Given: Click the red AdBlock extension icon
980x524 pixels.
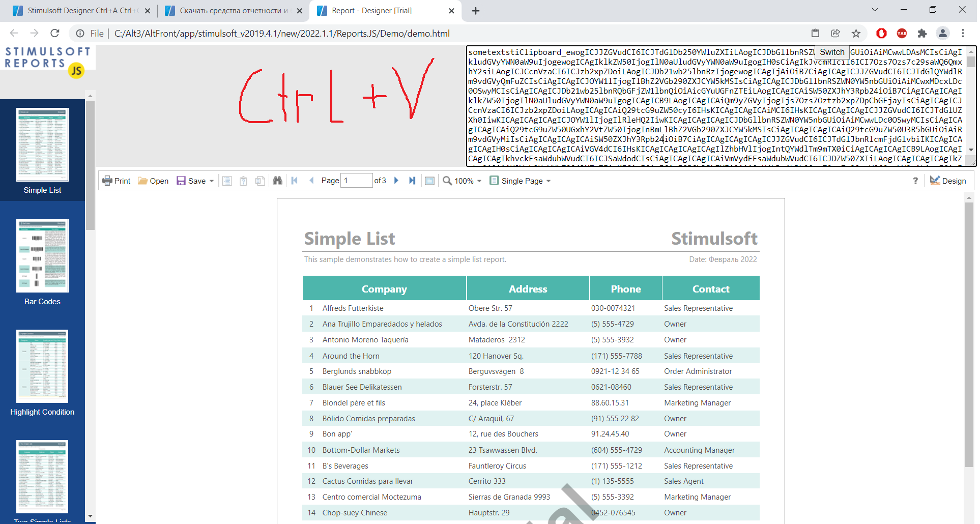Looking at the screenshot, I should pos(881,33).
